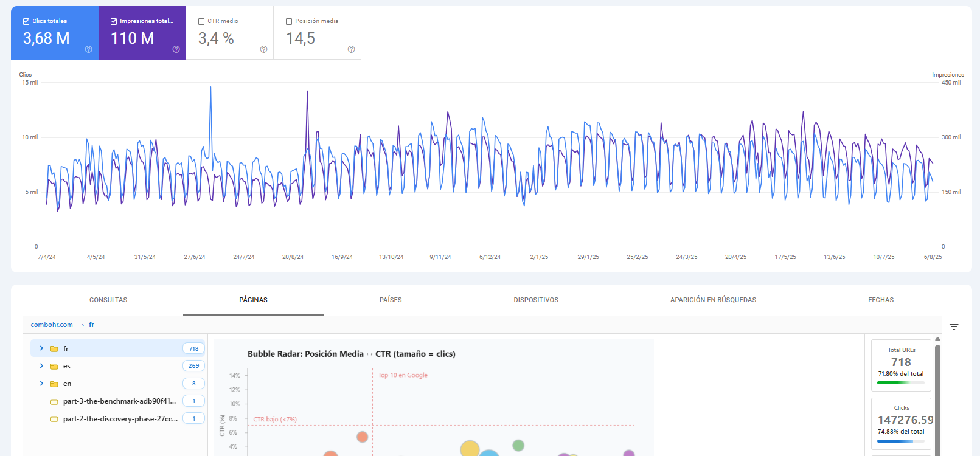This screenshot has height=456, width=980.
Task: Click the fr breadcrumb link
Action: coord(91,325)
